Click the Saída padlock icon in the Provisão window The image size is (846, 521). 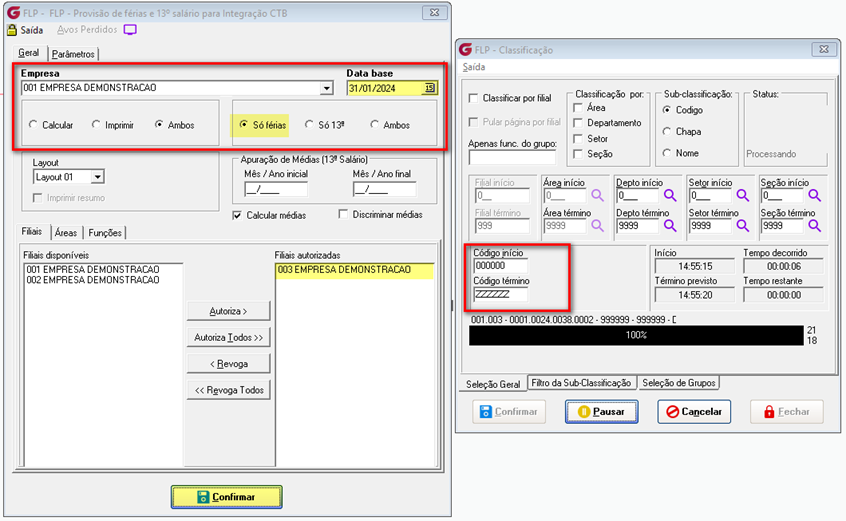point(12,30)
